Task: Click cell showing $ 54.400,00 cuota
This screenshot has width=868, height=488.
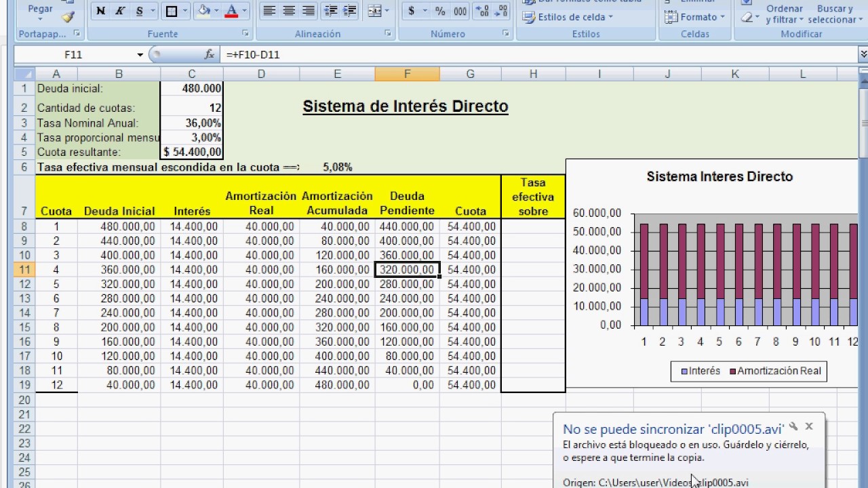Action: [x=192, y=152]
